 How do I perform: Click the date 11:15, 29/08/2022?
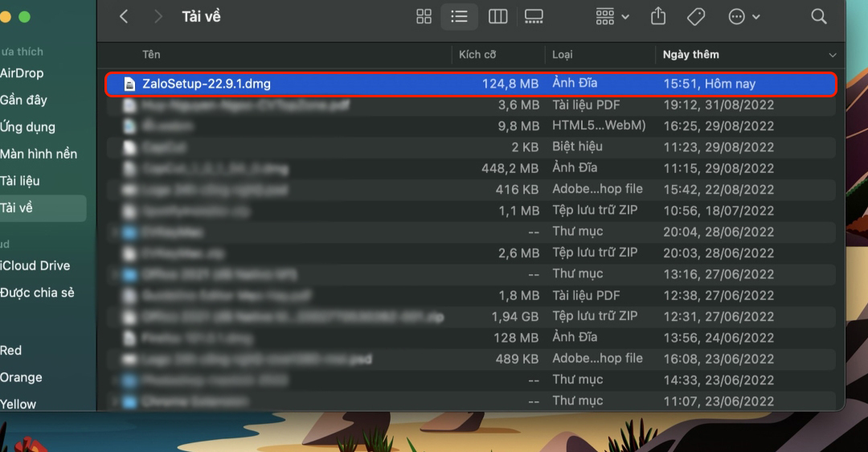click(719, 168)
